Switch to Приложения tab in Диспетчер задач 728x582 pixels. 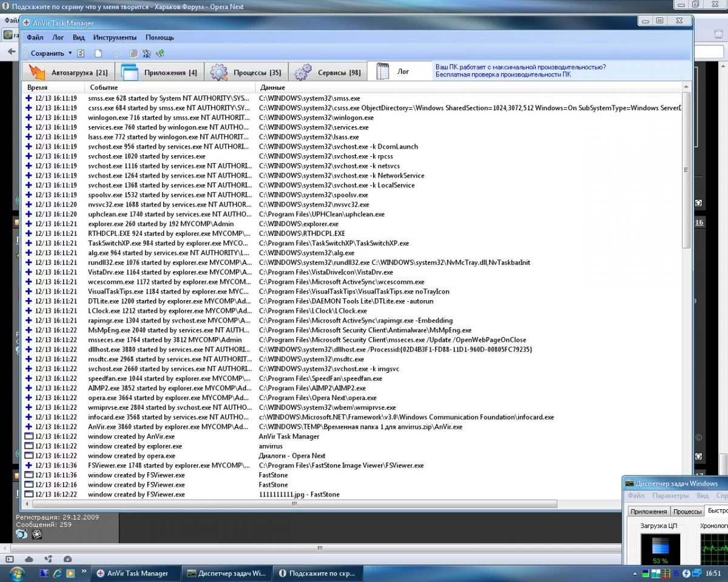coord(649,512)
